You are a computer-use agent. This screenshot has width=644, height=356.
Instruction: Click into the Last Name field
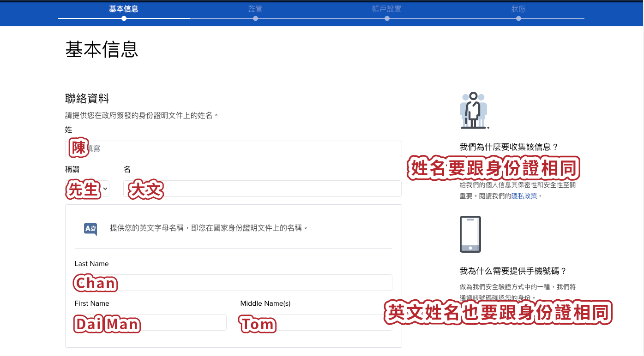pyautogui.click(x=233, y=283)
